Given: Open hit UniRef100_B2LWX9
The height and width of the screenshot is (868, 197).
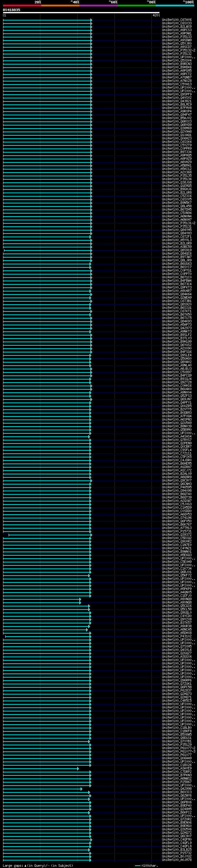Looking at the screenshot, I should pyautogui.click(x=177, y=26).
